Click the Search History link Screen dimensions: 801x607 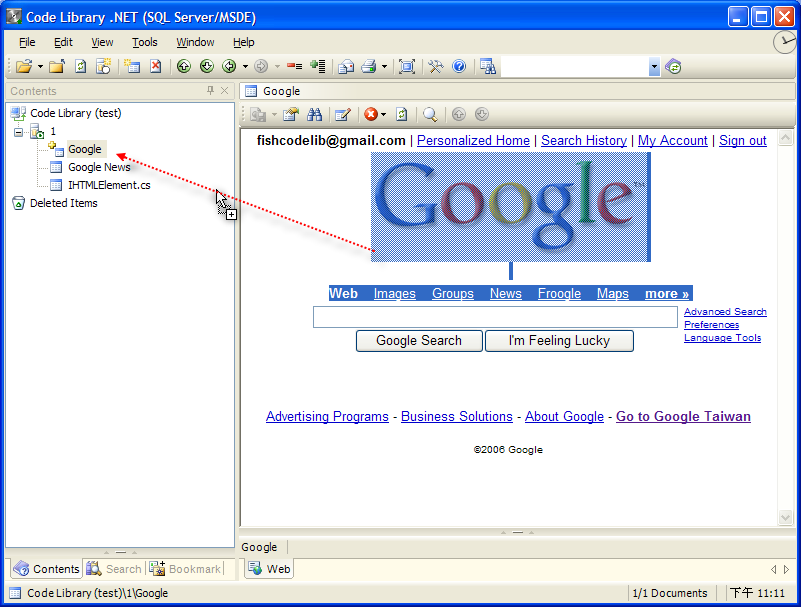coord(584,141)
